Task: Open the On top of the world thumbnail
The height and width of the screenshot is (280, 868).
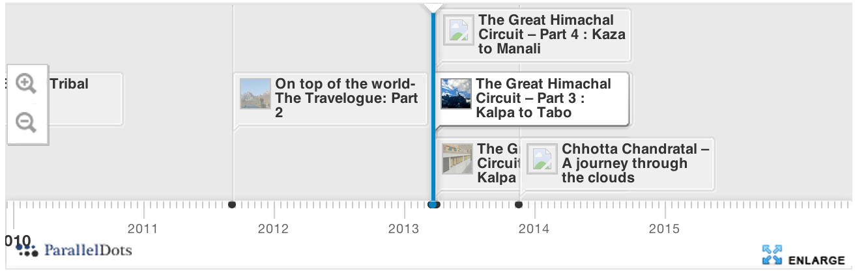Action: coord(255,94)
